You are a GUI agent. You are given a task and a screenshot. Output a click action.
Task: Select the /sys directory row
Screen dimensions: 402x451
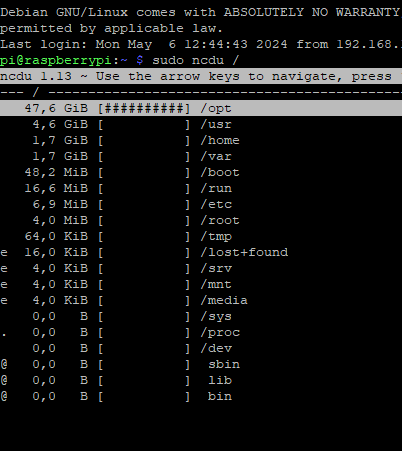(x=201, y=316)
